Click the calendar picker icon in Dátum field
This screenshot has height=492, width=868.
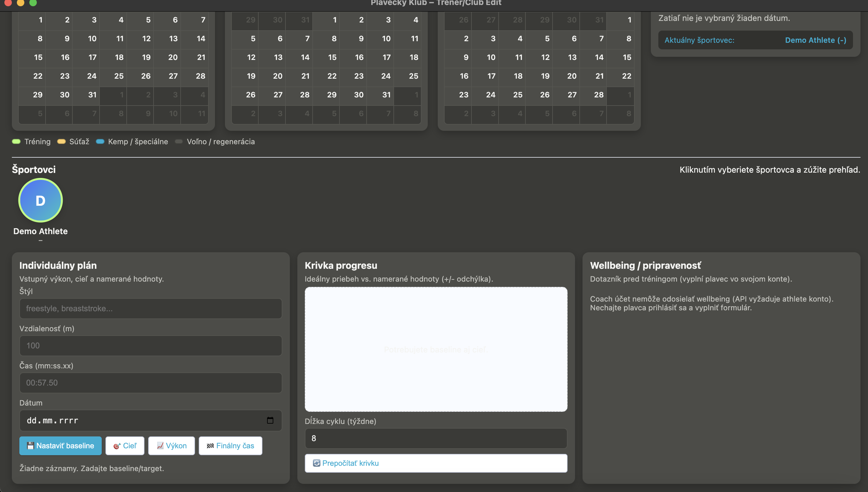[x=270, y=421]
